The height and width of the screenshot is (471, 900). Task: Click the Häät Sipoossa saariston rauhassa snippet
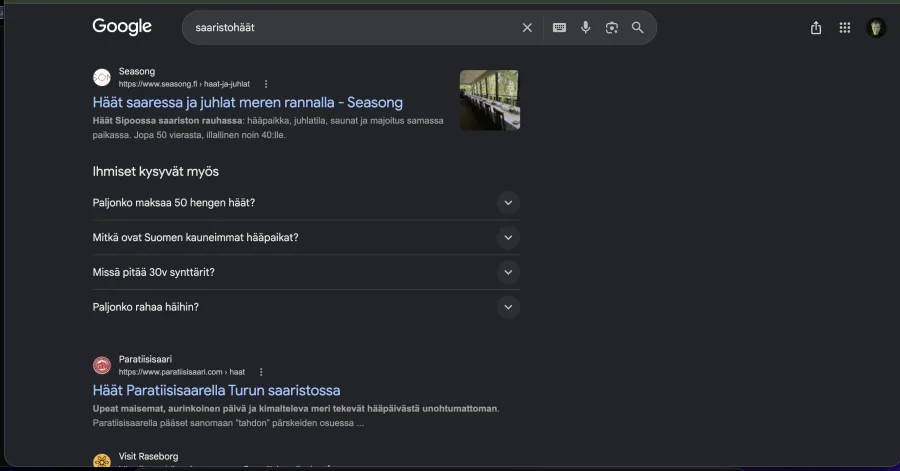click(x=268, y=128)
